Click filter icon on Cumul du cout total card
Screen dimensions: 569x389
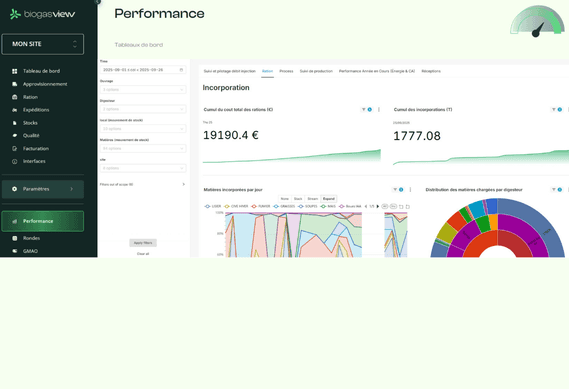click(363, 110)
